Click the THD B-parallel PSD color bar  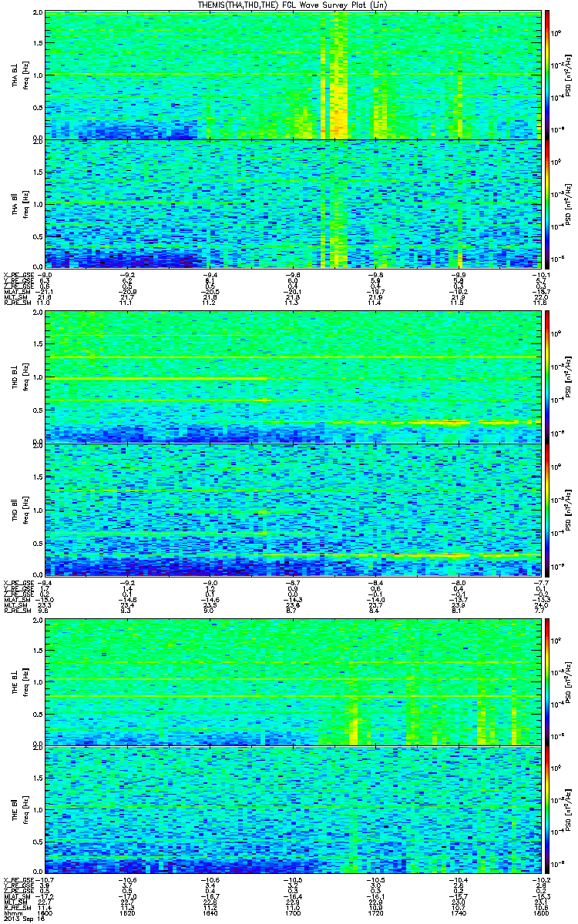(x=547, y=510)
